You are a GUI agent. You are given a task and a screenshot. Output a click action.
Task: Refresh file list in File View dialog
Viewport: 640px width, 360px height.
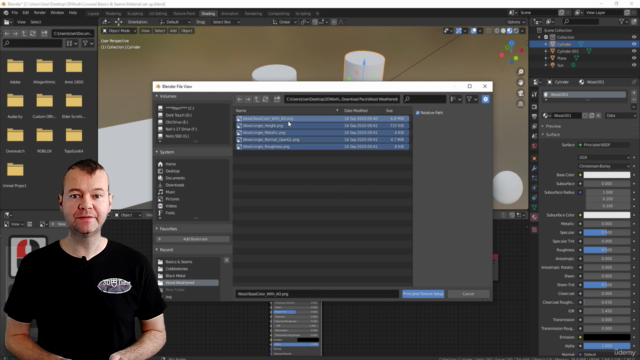click(265, 99)
